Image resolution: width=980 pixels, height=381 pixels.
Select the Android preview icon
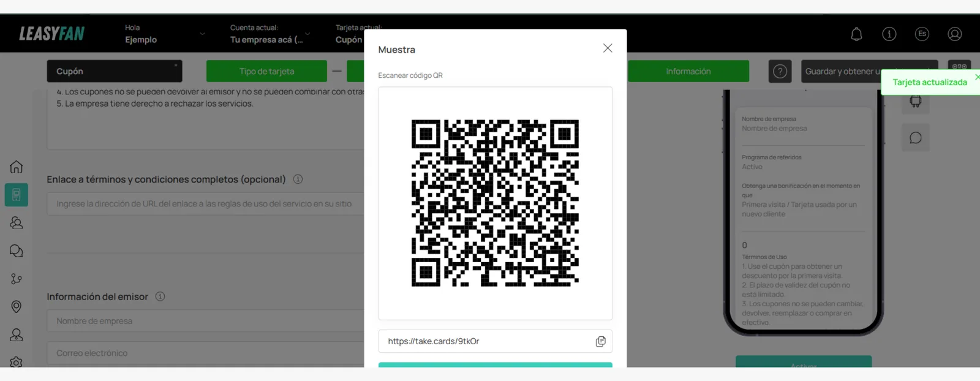[915, 101]
